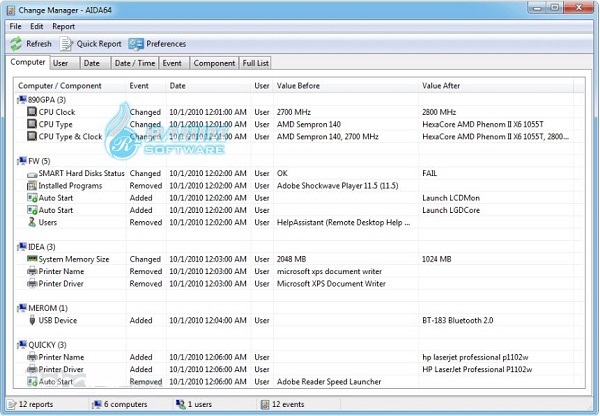Screen dimensions: 600x416
Task: Click the QUICKY computer icon
Action: pos(22,345)
